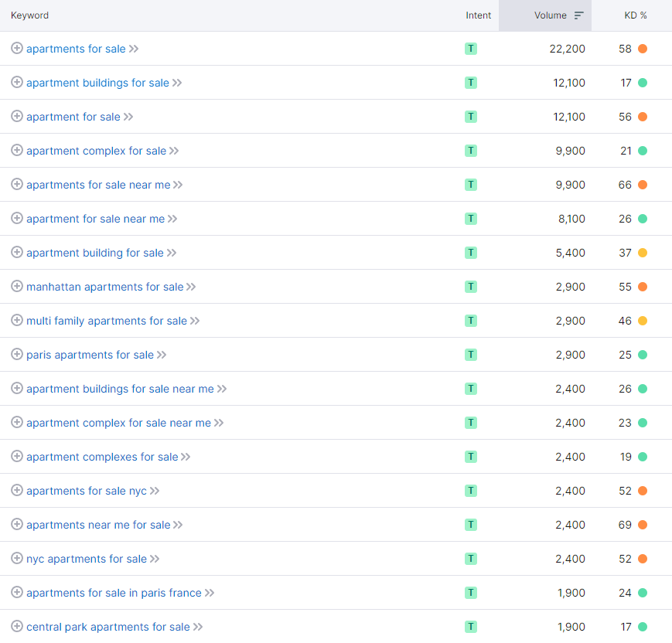
Task: Click plus icon beside 'apartments for sale nyc'
Action: click(17, 490)
